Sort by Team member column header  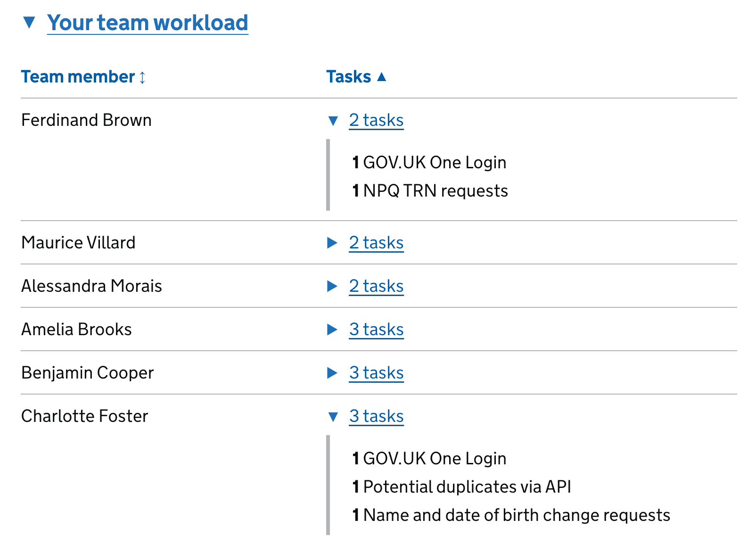pyautogui.click(x=83, y=76)
